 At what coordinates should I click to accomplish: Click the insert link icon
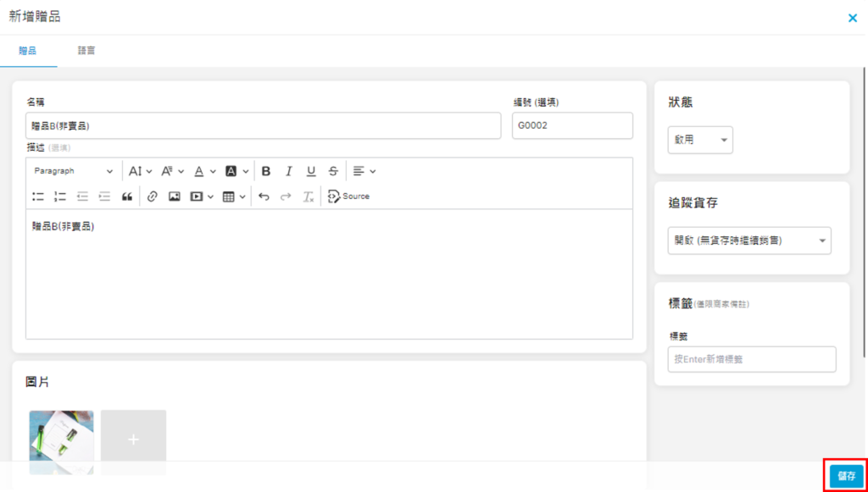(x=153, y=196)
